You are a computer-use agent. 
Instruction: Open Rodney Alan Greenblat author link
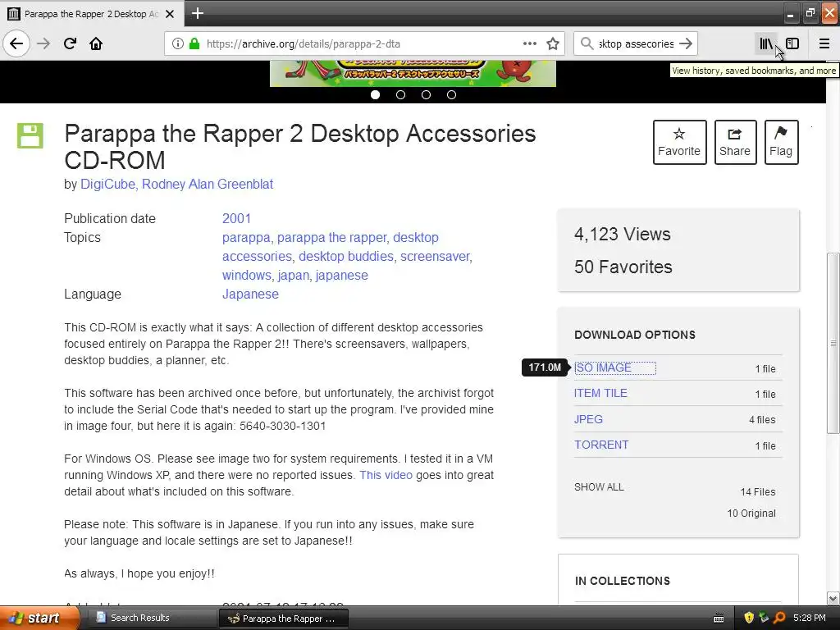coord(208,185)
